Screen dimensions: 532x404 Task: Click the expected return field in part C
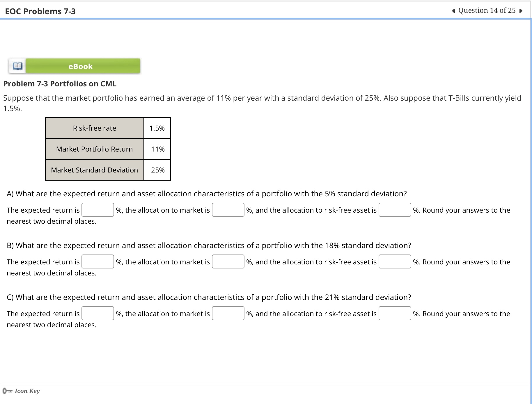pos(97,314)
